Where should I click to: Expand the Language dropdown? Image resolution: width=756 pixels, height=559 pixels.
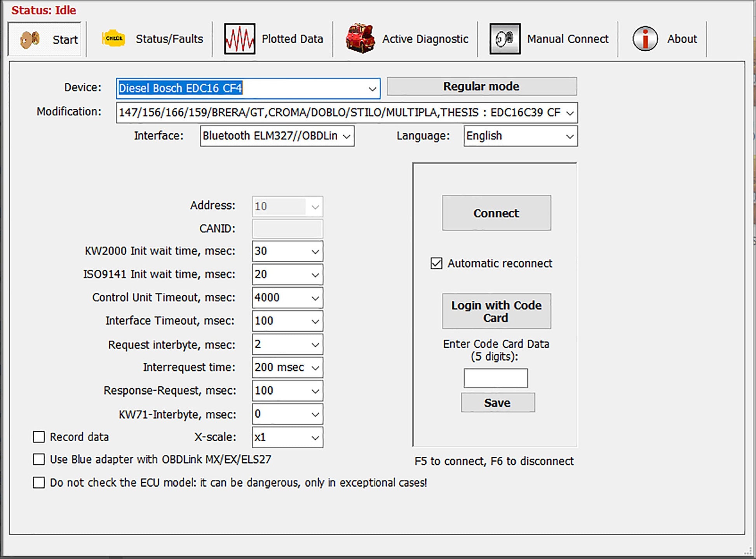[570, 136]
